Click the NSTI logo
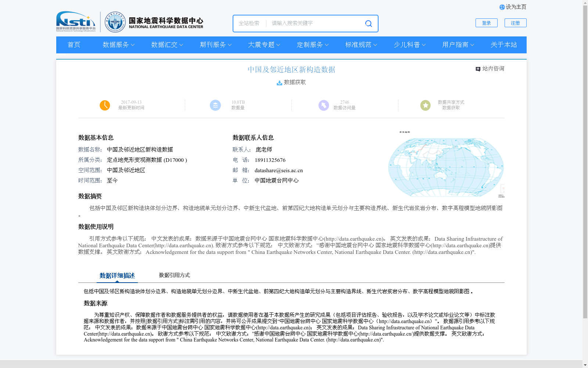588x368 pixels. 76,21
